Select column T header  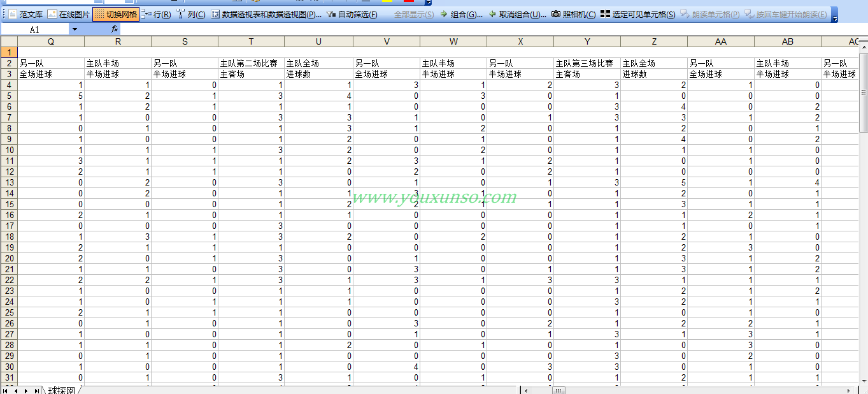tap(251, 41)
